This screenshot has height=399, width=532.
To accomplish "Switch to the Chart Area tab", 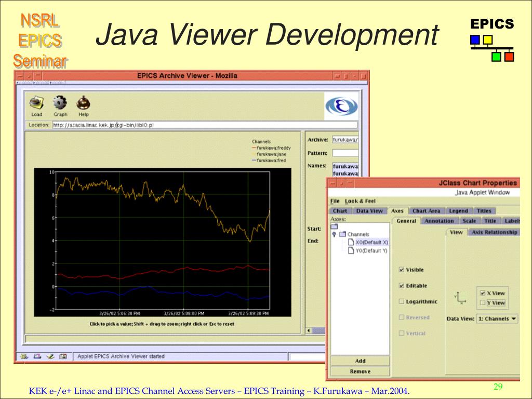I will point(426,211).
